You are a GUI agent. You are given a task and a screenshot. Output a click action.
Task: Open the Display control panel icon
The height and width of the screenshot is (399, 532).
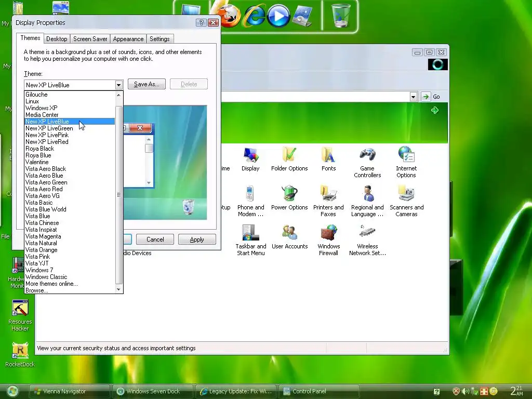click(250, 159)
